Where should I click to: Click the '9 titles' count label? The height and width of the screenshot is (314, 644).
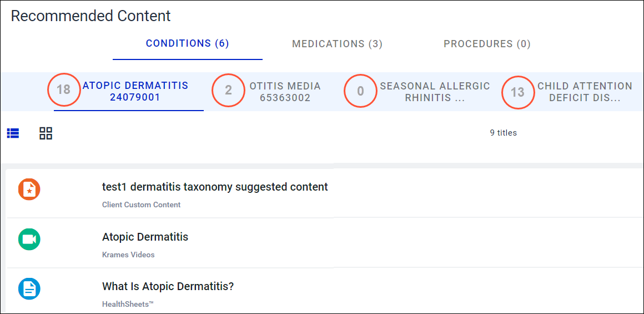pyautogui.click(x=503, y=133)
